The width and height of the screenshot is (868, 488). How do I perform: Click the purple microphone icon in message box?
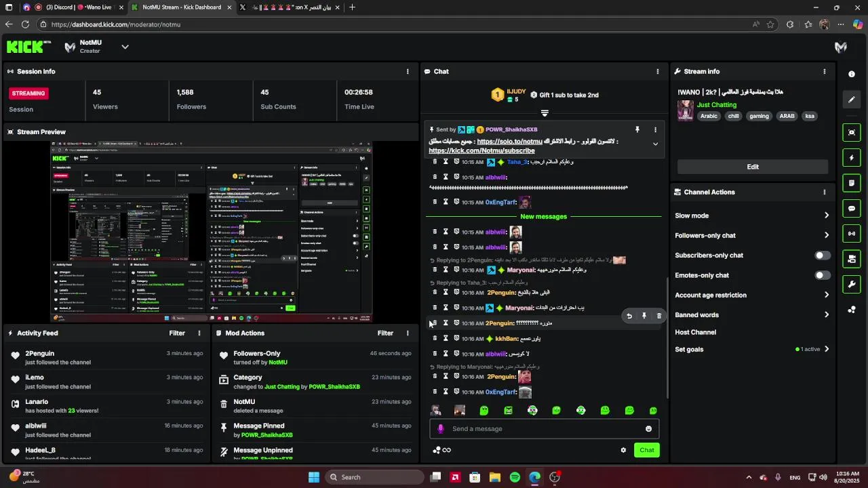click(x=441, y=429)
